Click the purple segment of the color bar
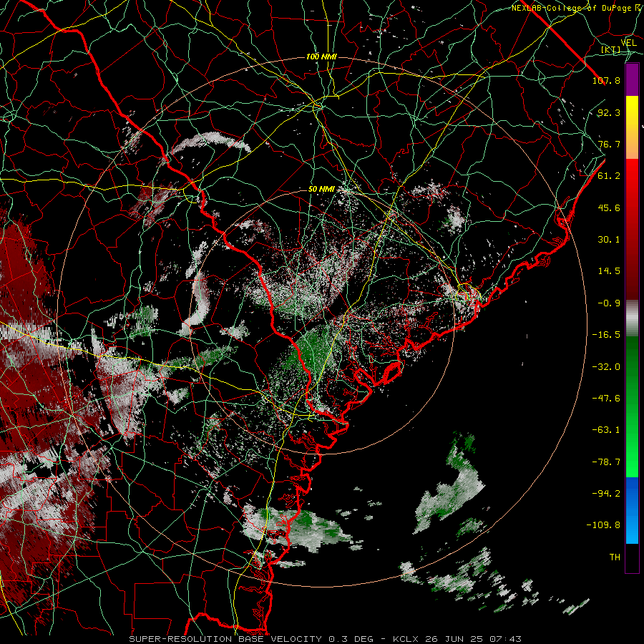Viewport: 644px width, 644px height. [x=632, y=79]
